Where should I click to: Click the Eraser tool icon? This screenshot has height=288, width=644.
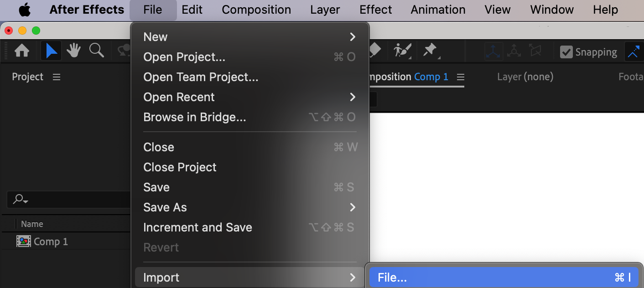click(375, 50)
